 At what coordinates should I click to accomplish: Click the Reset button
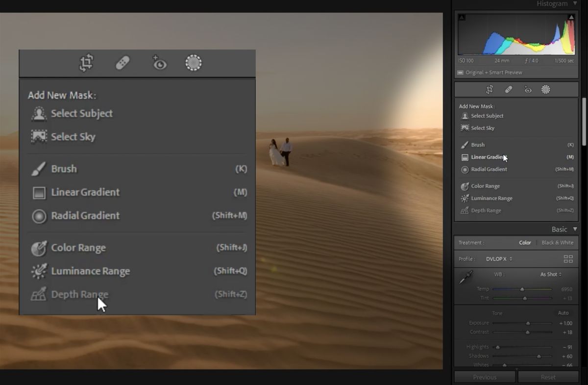[x=548, y=377]
